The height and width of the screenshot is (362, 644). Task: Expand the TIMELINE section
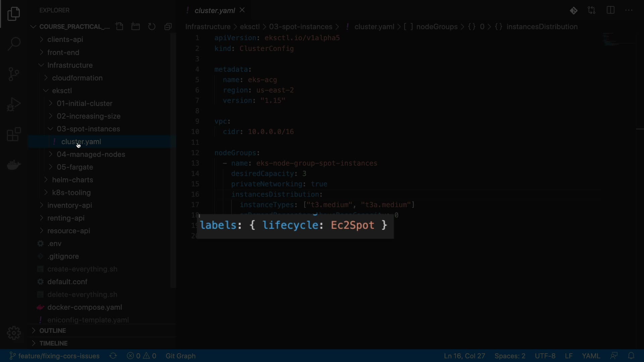(x=53, y=343)
